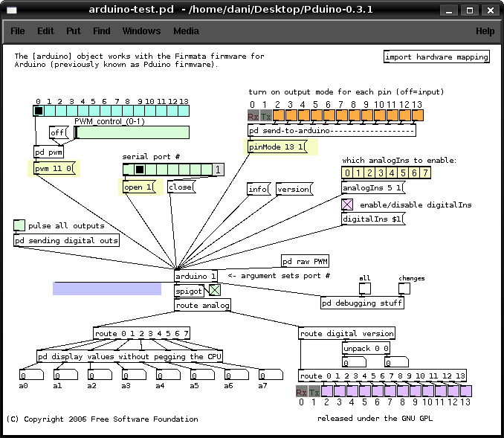This screenshot has height=438, width=504.
Task: Click the a0 number box
Action: (x=30, y=375)
